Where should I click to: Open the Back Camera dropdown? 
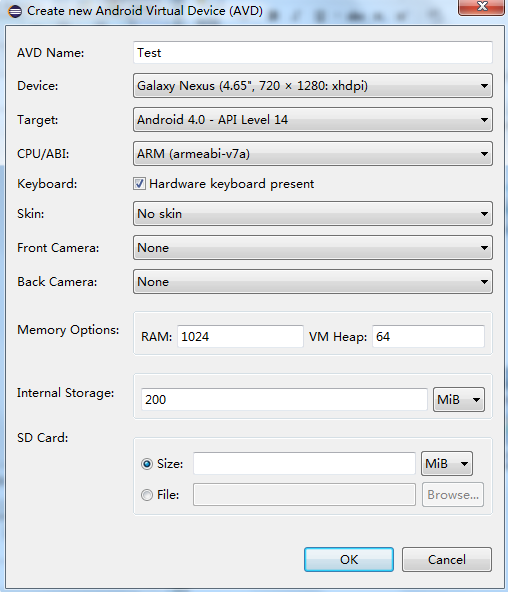point(313,282)
